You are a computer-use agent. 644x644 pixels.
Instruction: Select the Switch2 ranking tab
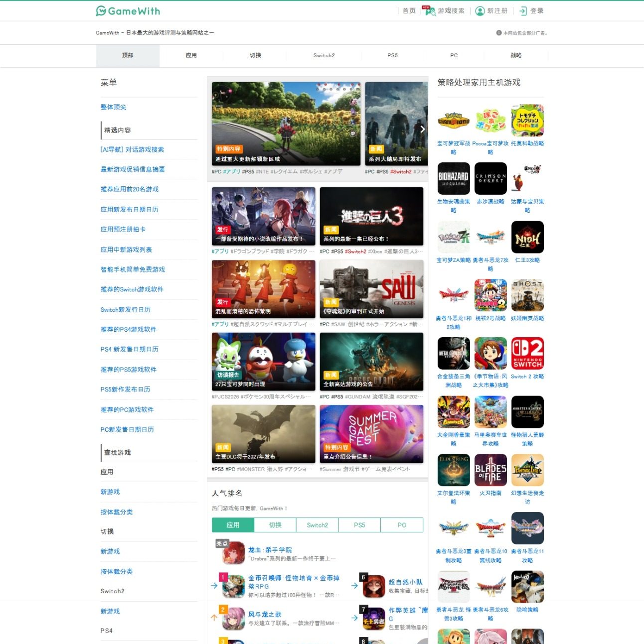(x=318, y=525)
